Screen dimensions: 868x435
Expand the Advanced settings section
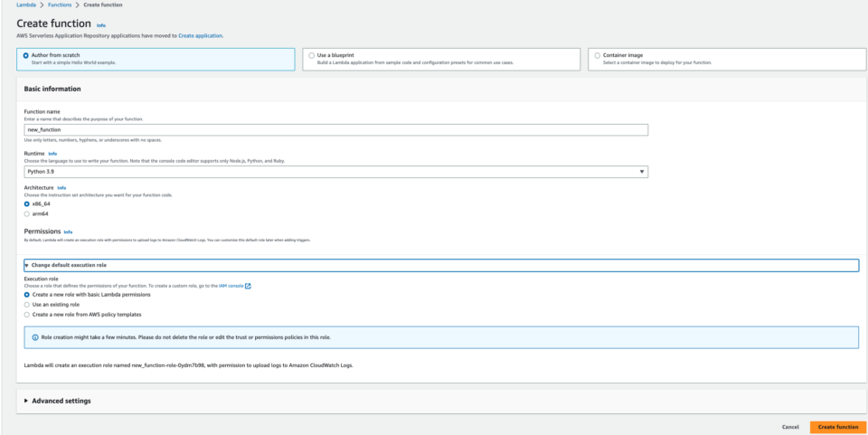[x=60, y=401]
